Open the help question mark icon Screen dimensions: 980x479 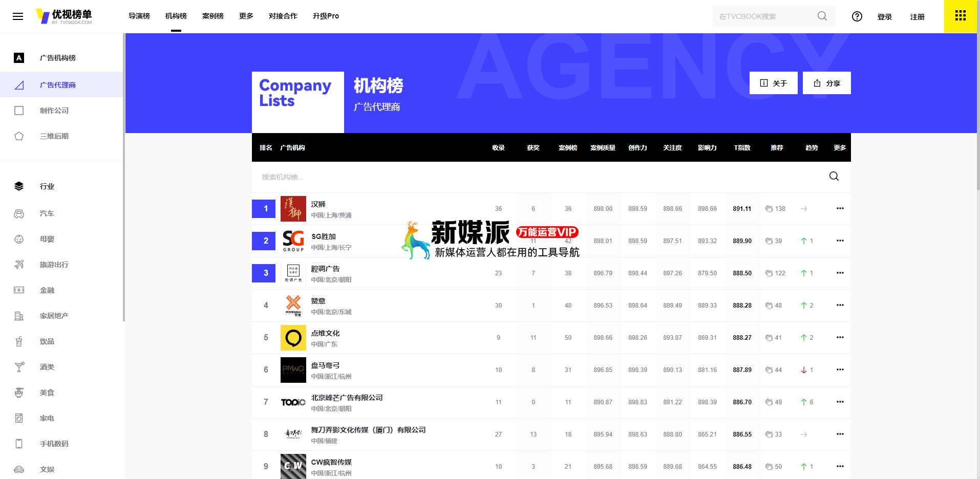tap(857, 16)
